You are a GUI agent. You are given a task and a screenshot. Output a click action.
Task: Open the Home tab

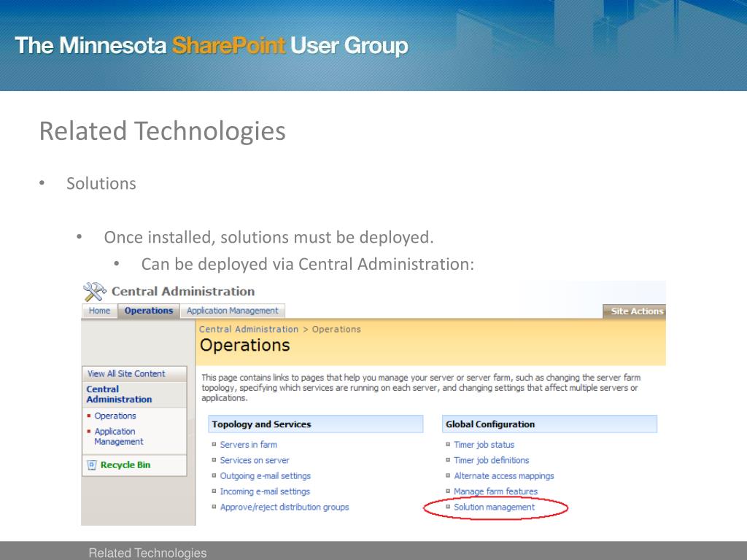[x=99, y=311]
